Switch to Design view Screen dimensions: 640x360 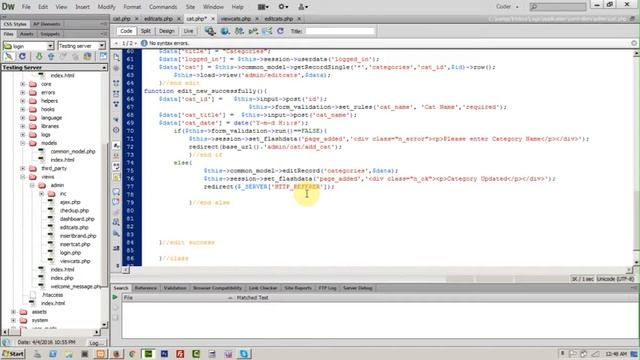click(167, 31)
